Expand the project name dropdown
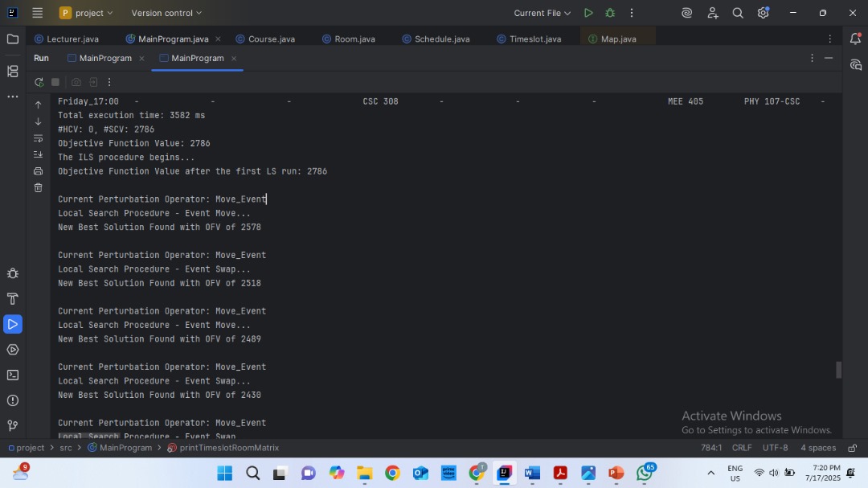 [x=87, y=13]
